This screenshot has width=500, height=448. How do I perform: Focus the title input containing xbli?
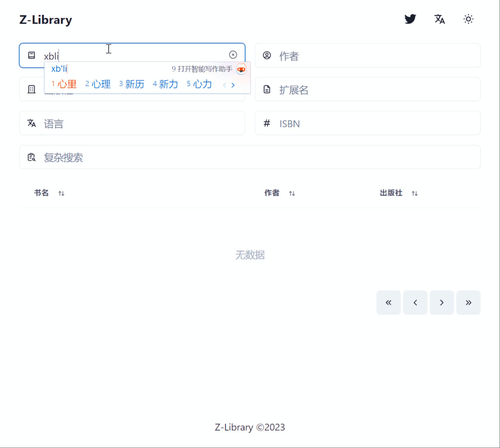tap(132, 56)
